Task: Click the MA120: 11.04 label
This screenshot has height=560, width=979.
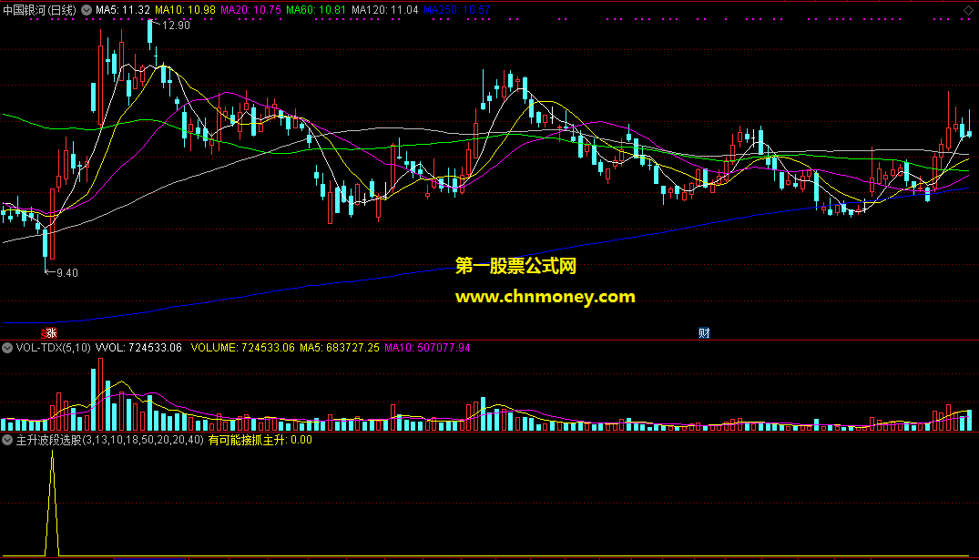Action: pos(384,10)
